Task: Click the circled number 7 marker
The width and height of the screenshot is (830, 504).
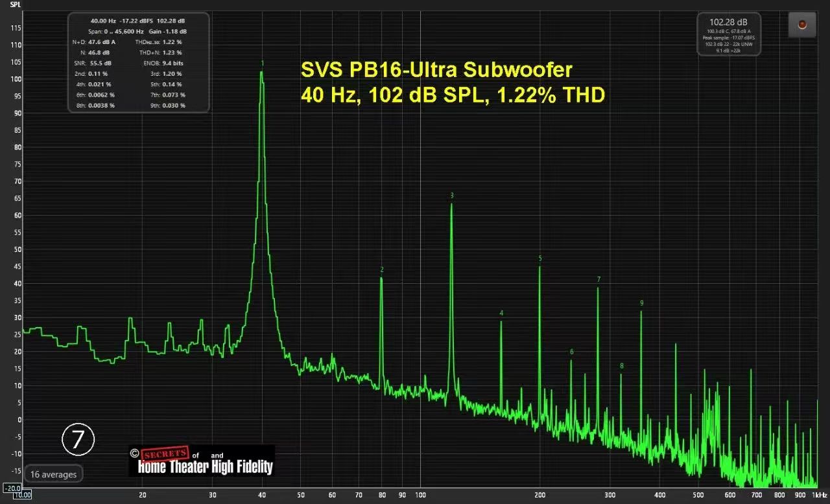Action: pos(78,439)
